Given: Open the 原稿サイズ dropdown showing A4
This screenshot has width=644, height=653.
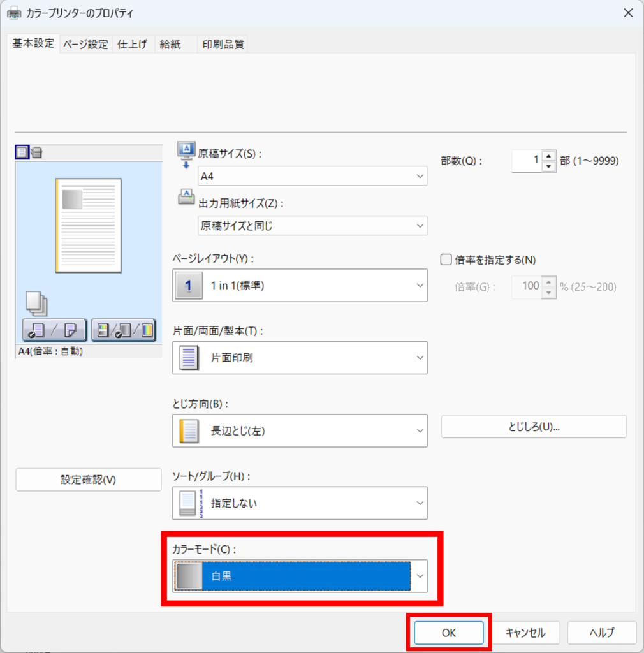Looking at the screenshot, I should [x=312, y=176].
